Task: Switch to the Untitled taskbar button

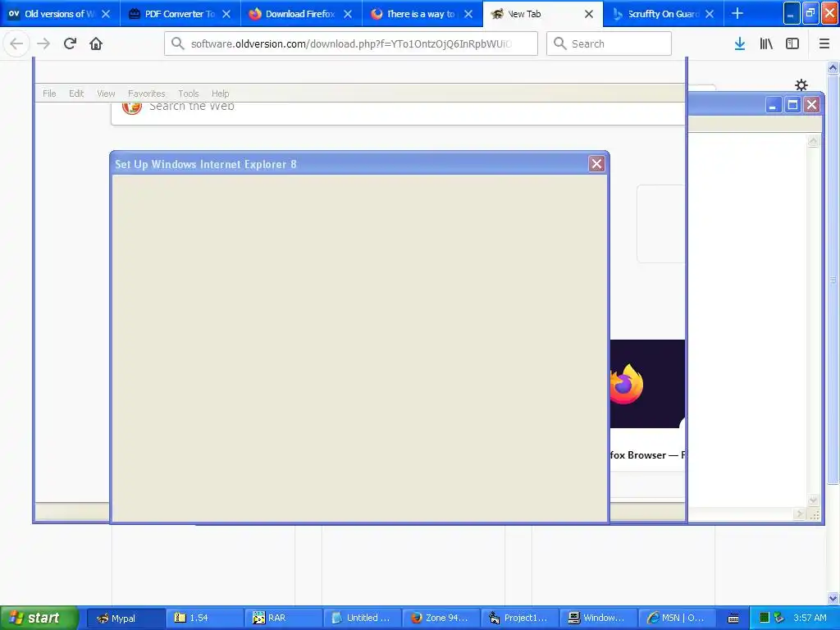Action: [362, 618]
